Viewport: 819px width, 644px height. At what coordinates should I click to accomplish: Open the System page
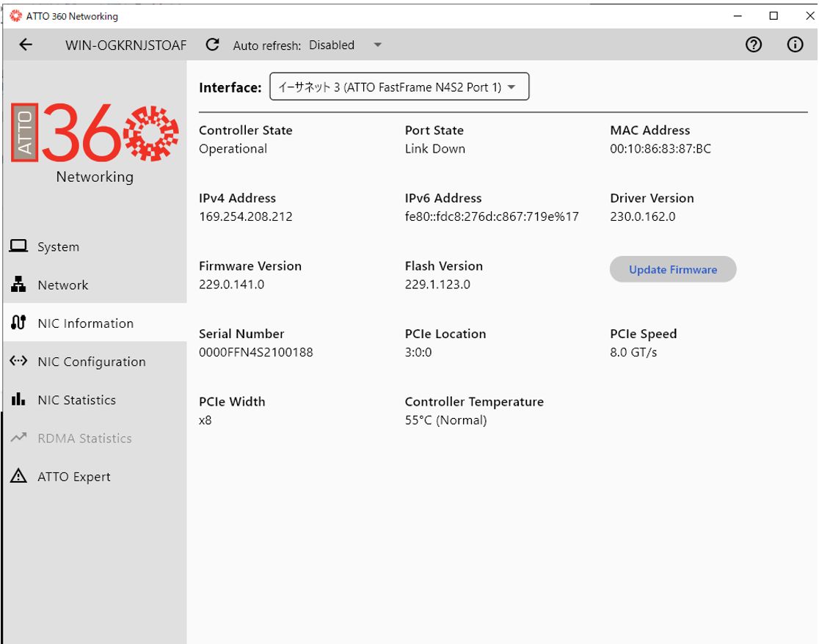95,246
